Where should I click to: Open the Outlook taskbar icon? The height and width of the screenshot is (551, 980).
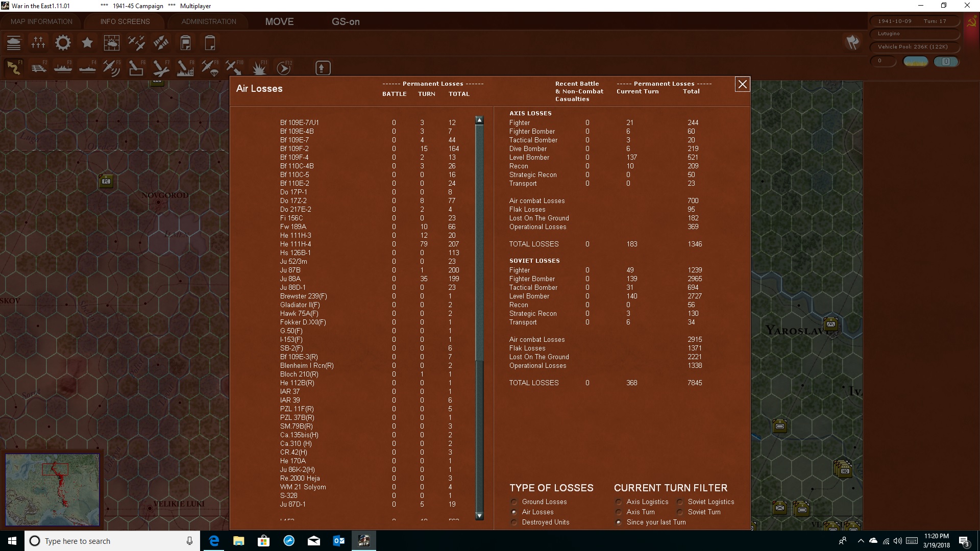[339, 541]
